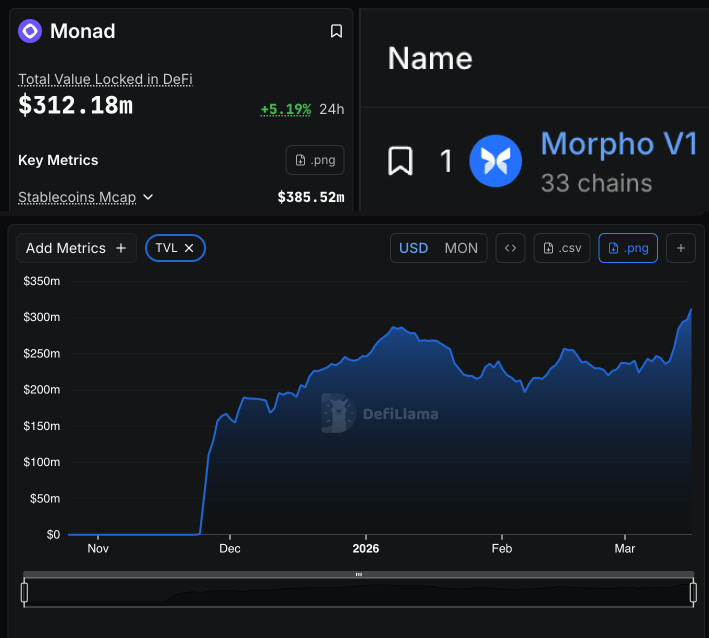The height and width of the screenshot is (638, 709).
Task: Open the Add Metrics dropdown
Action: (76, 248)
